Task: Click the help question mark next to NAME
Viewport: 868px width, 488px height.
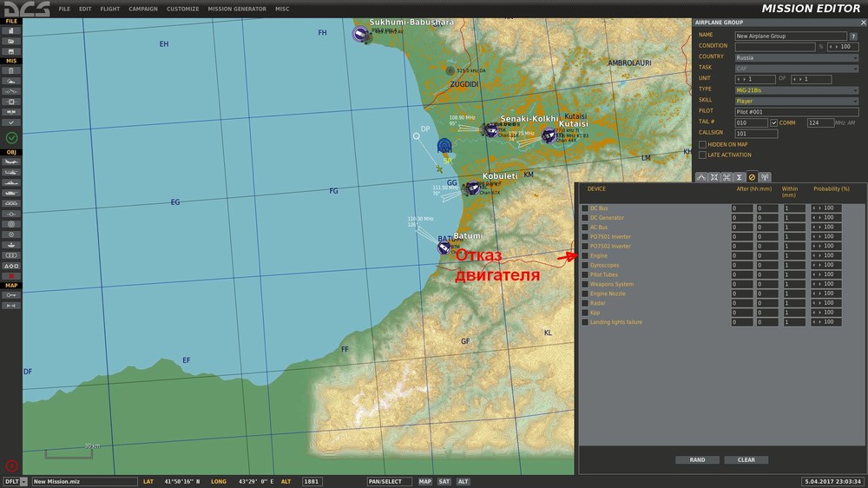Action: (x=853, y=36)
